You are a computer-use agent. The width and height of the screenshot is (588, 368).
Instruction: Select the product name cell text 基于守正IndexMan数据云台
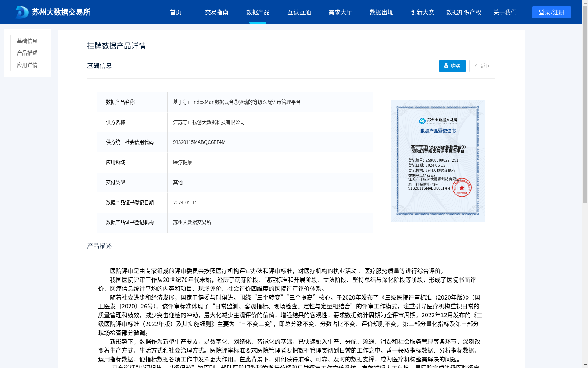pyautogui.click(x=237, y=102)
